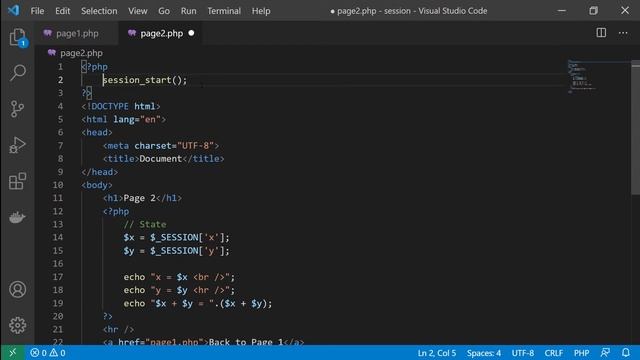The height and width of the screenshot is (360, 640).
Task: Click $y = $_SESSION['y']; line
Action: click(176, 251)
